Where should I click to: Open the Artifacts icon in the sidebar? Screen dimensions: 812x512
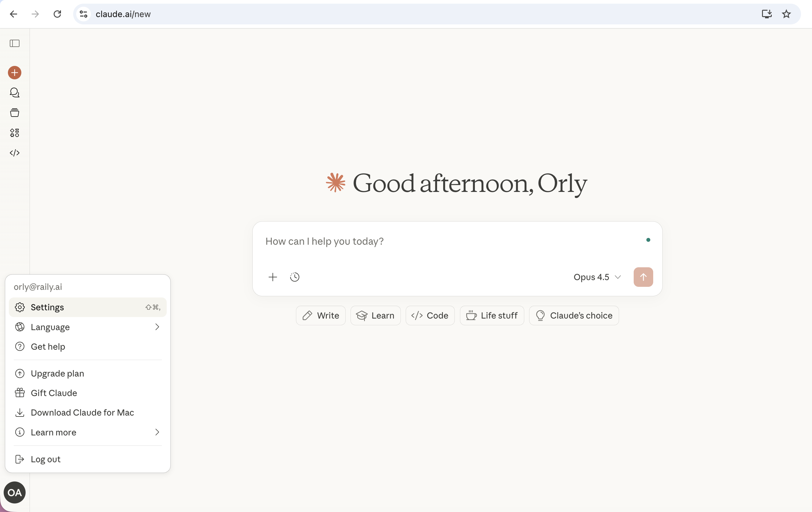pyautogui.click(x=15, y=133)
